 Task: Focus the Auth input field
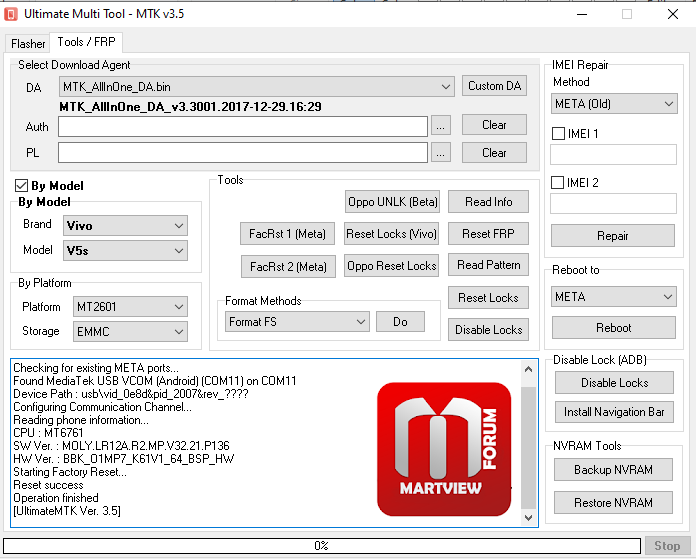click(243, 127)
